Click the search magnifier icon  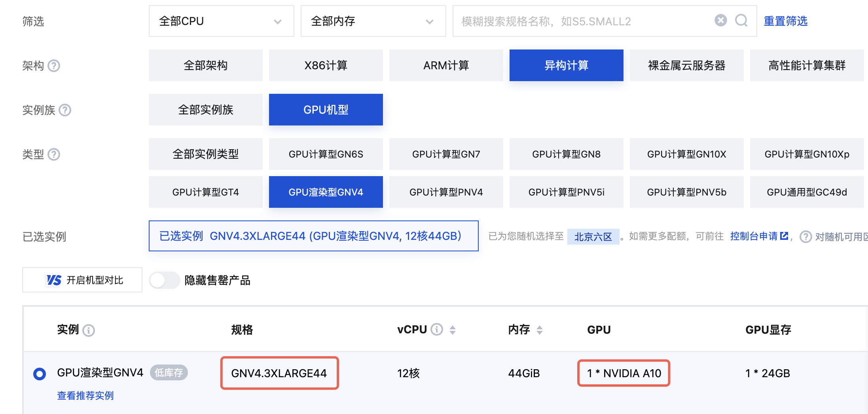pos(741,21)
